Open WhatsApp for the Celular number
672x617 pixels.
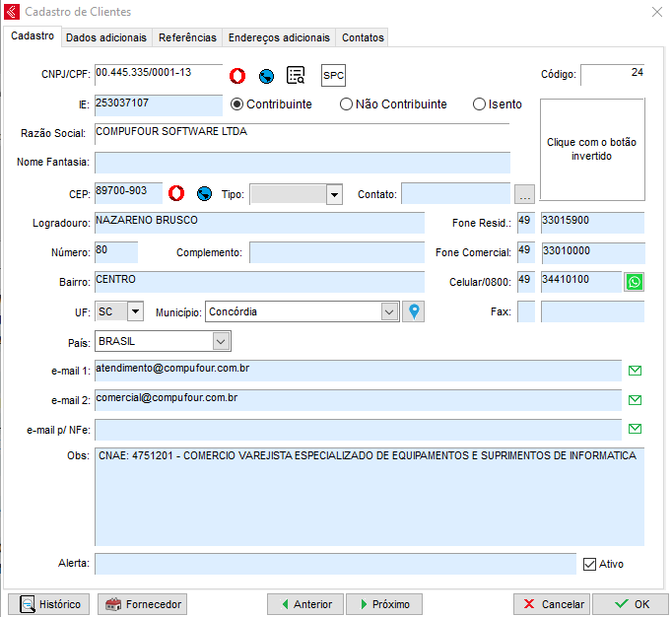pyautogui.click(x=635, y=282)
